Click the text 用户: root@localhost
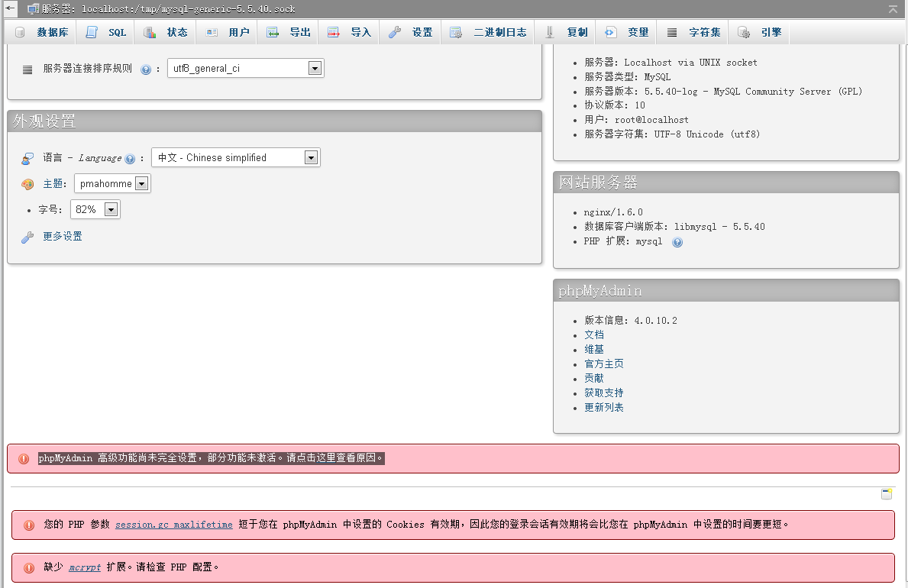This screenshot has height=588, width=908. click(636, 120)
